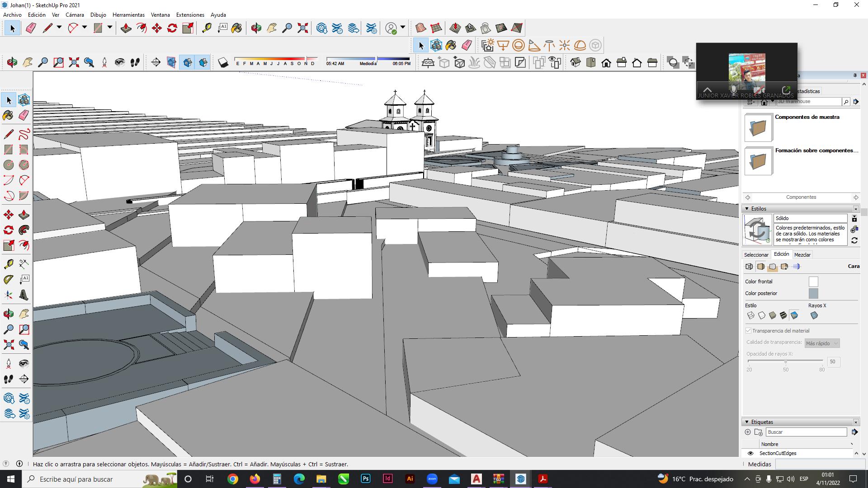Open Componentes de muestra folder
868x488 pixels.
[x=758, y=128]
